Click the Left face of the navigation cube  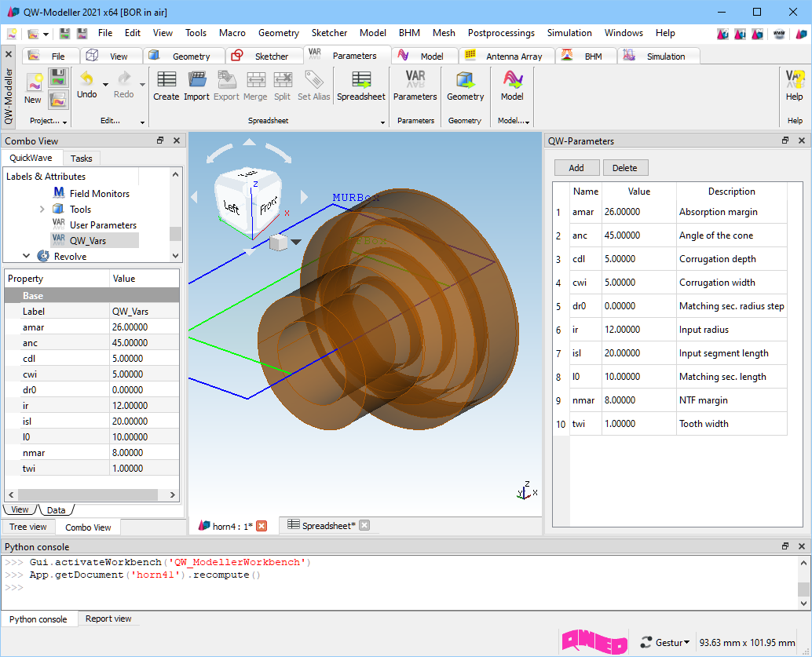click(x=232, y=207)
